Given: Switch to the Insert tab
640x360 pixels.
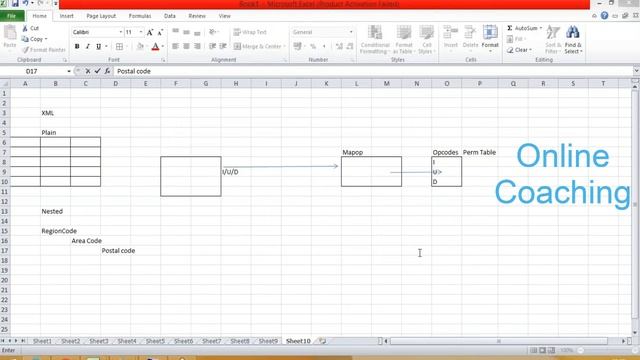Looking at the screenshot, I should click(x=67, y=16).
